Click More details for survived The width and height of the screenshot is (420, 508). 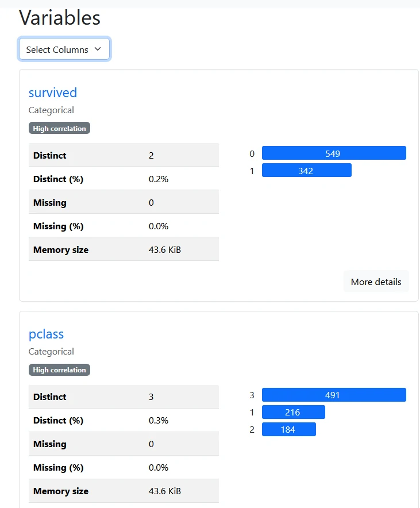(x=376, y=282)
